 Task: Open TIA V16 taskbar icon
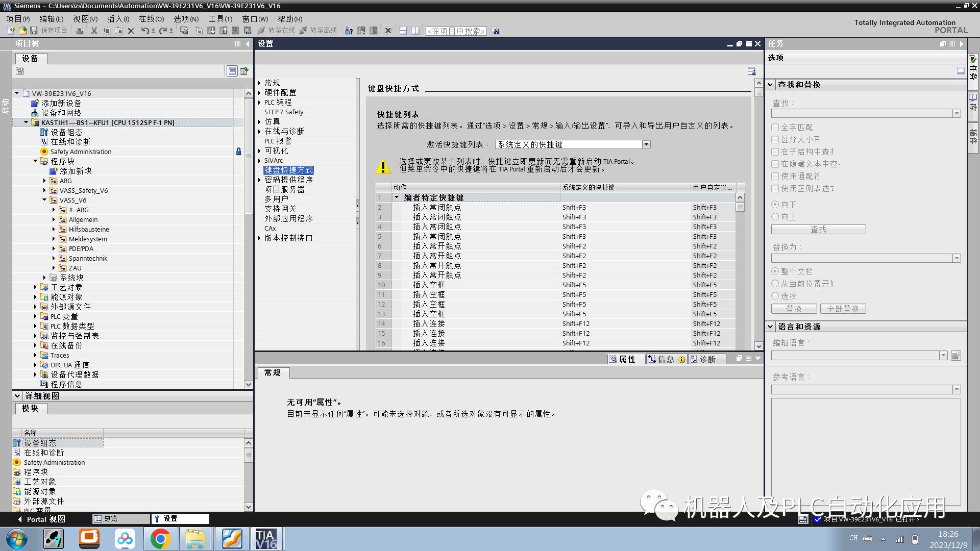(266, 539)
